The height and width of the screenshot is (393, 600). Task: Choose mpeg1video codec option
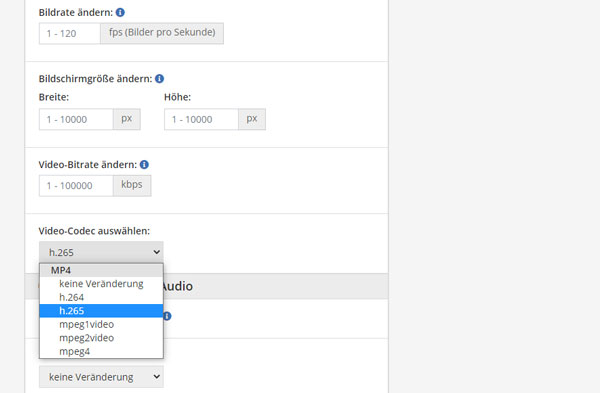tap(101, 324)
